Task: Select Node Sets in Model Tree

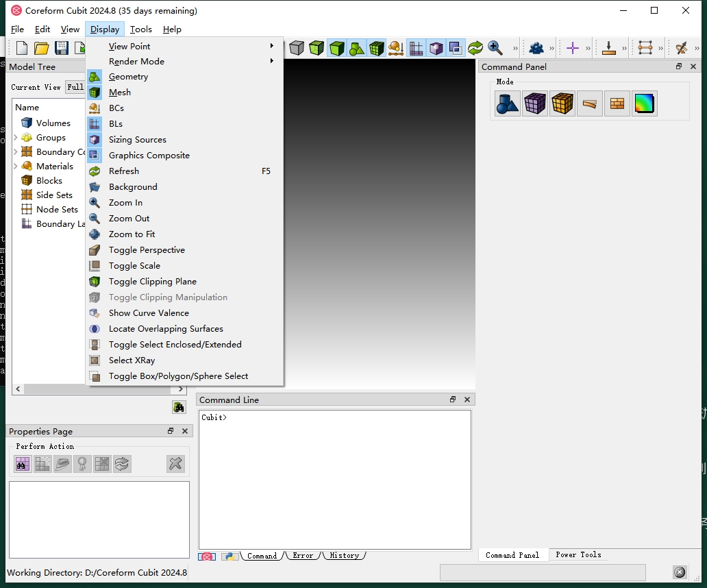Action: [57, 210]
